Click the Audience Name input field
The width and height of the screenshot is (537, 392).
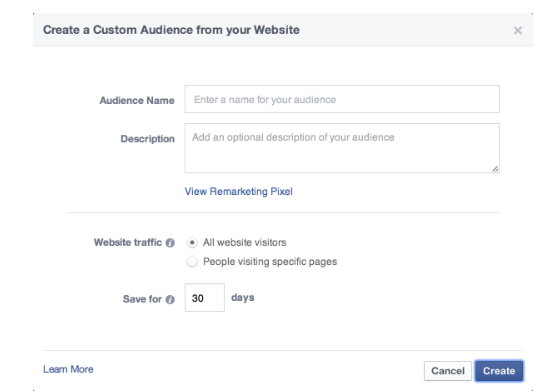click(x=342, y=99)
